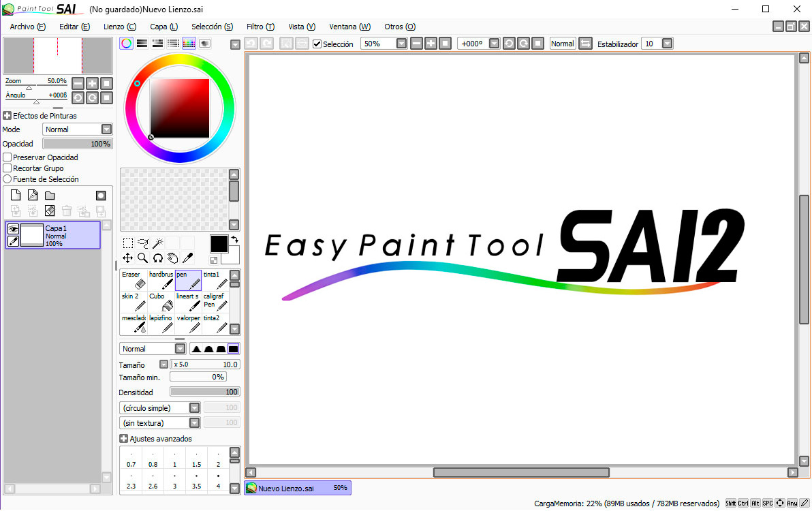
Task: Pick the lasso selection tool
Action: [x=142, y=243]
